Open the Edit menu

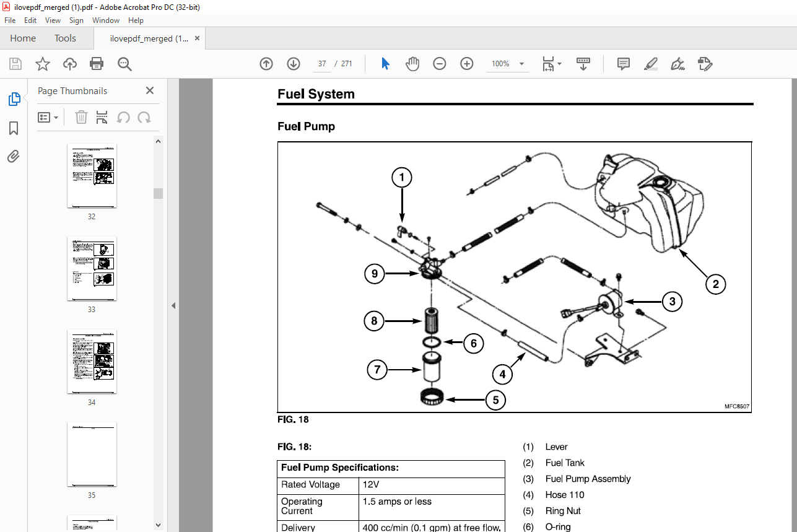point(30,20)
